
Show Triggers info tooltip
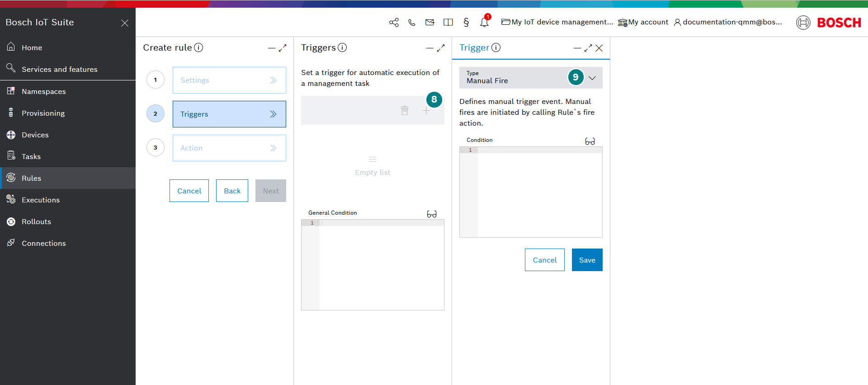(342, 47)
